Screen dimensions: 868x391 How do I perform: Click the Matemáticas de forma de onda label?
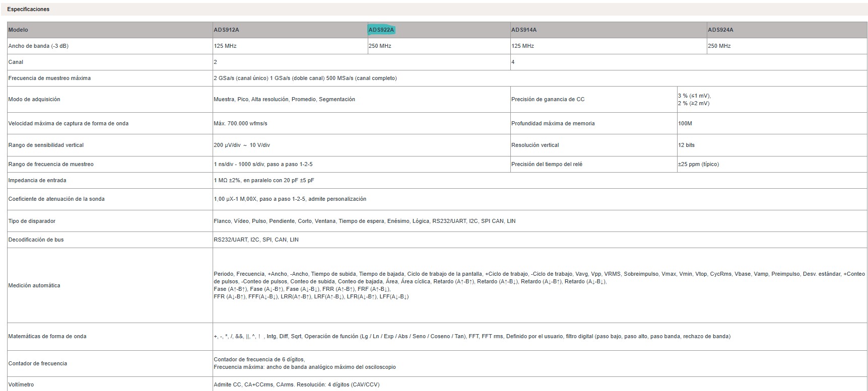tap(47, 336)
